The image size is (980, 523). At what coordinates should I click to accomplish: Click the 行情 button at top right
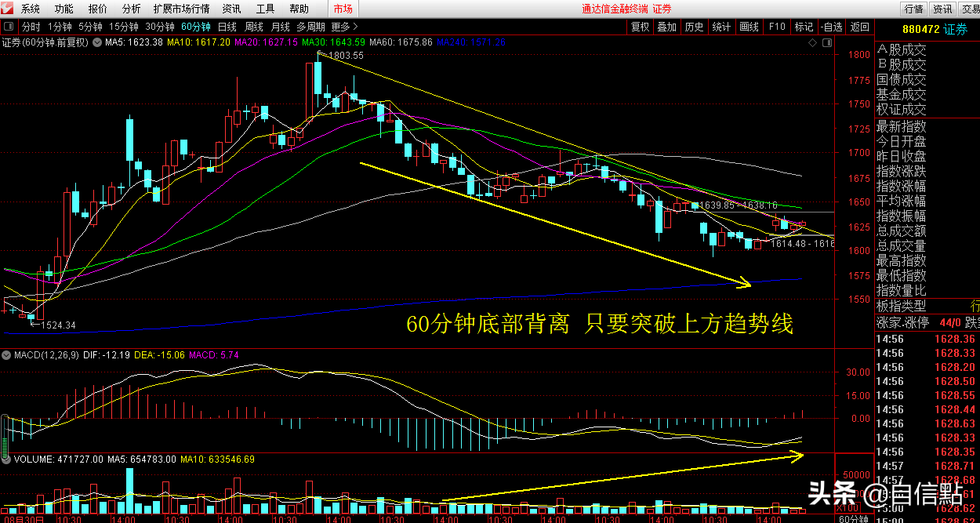pos(913,9)
